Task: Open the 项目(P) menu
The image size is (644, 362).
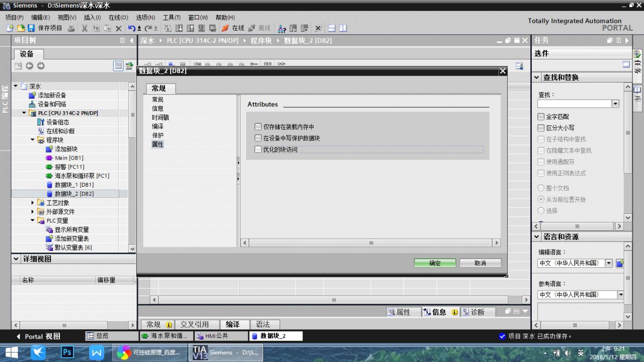Action: coord(14,18)
